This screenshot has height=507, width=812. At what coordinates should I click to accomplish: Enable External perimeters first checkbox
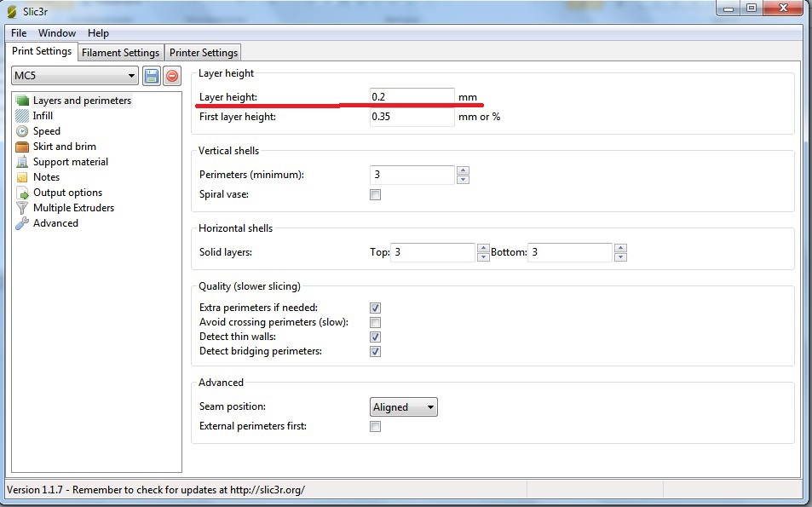pyautogui.click(x=376, y=426)
